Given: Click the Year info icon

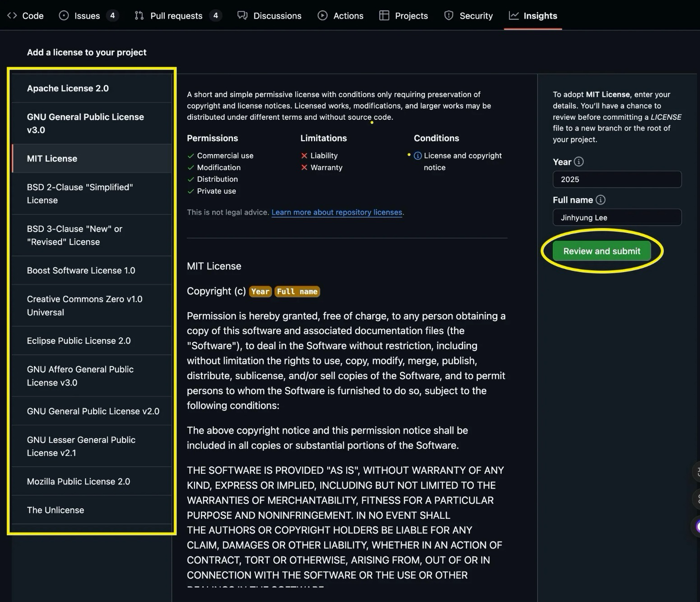Looking at the screenshot, I should coord(579,162).
